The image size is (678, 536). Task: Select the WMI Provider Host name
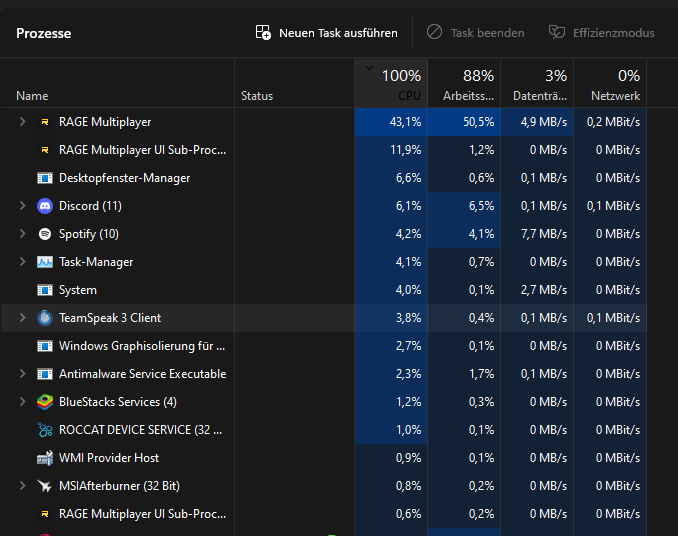pyautogui.click(x=109, y=458)
